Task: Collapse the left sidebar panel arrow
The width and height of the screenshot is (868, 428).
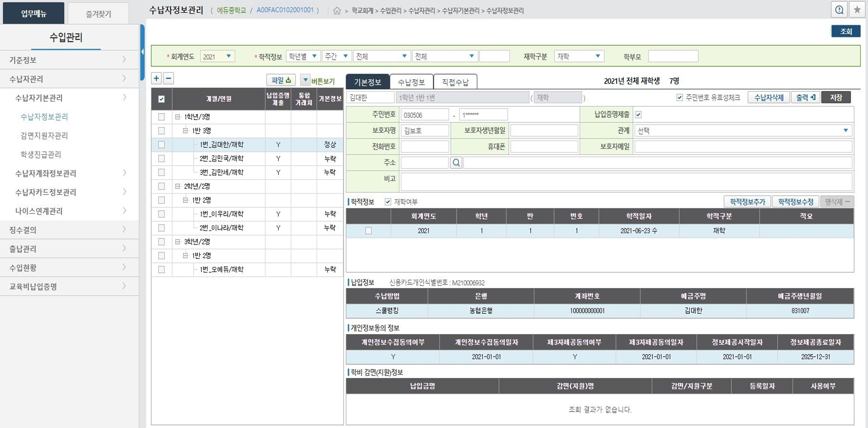Action: pos(142,52)
